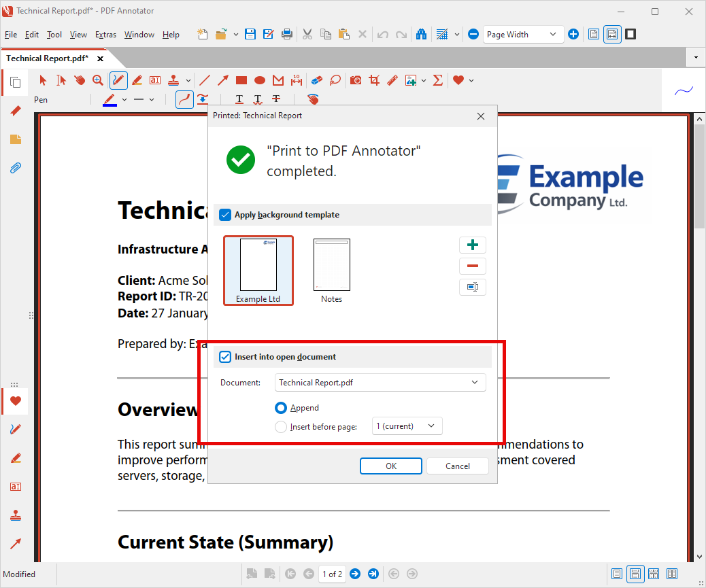The width and height of the screenshot is (706, 588).
Task: Cancel the Print to PDF dialog
Action: point(457,466)
